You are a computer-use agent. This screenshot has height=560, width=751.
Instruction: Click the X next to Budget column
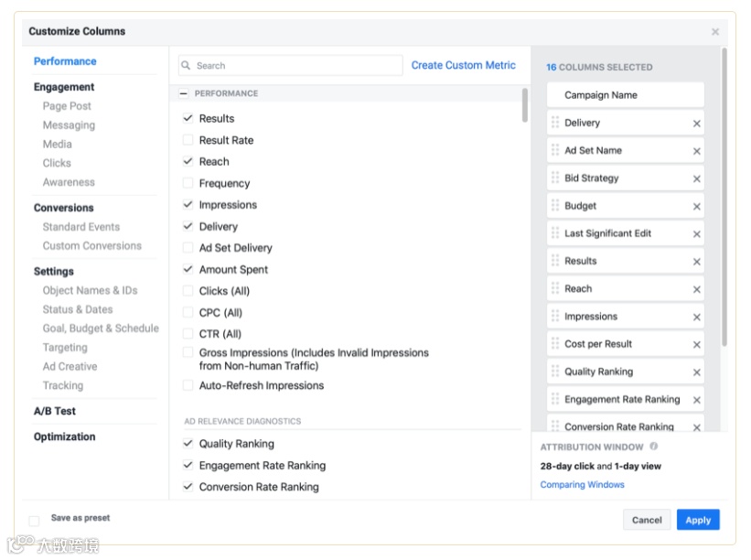click(x=697, y=207)
